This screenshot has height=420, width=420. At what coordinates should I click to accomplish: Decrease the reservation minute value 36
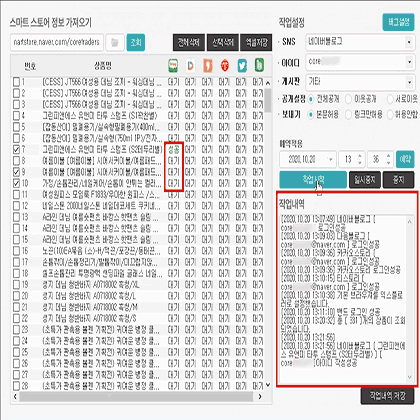(x=388, y=162)
